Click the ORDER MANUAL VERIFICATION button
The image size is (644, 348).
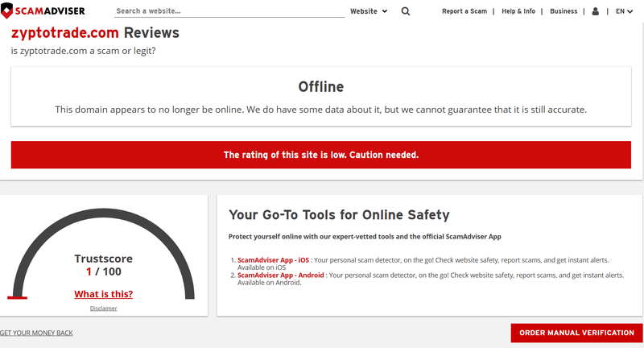coord(576,333)
